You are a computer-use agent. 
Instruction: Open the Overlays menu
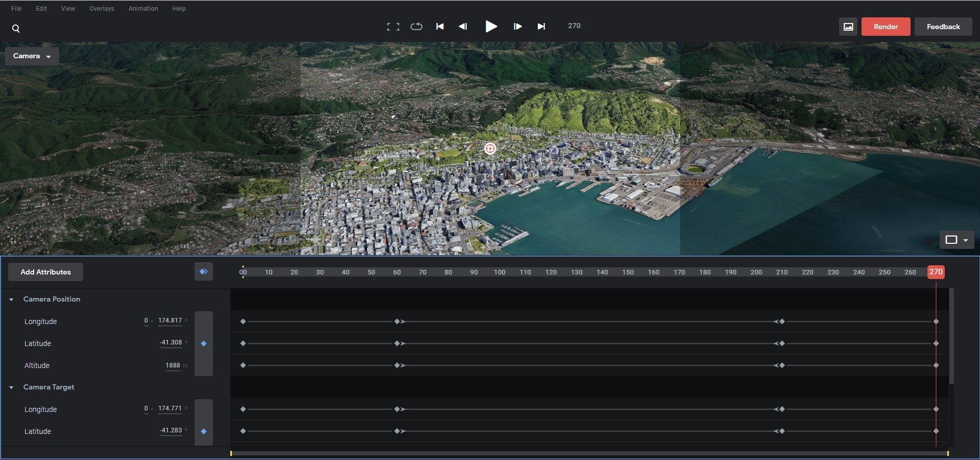(x=102, y=9)
